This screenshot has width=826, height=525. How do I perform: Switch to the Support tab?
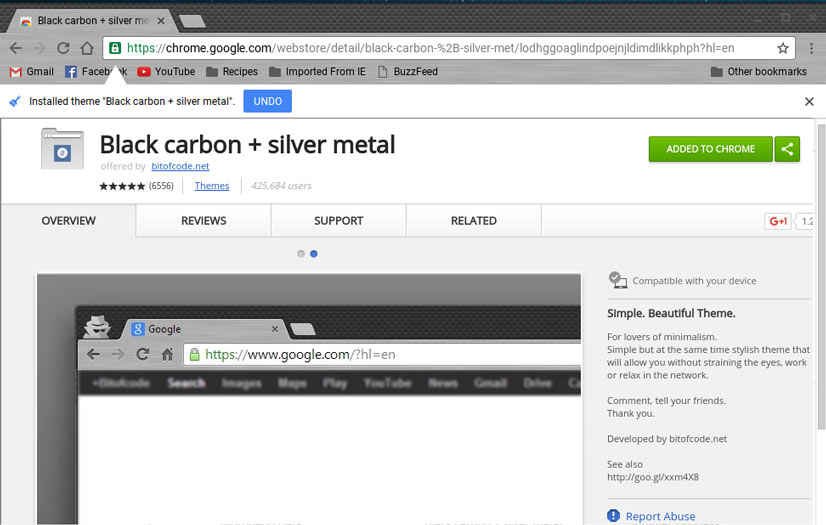click(339, 221)
